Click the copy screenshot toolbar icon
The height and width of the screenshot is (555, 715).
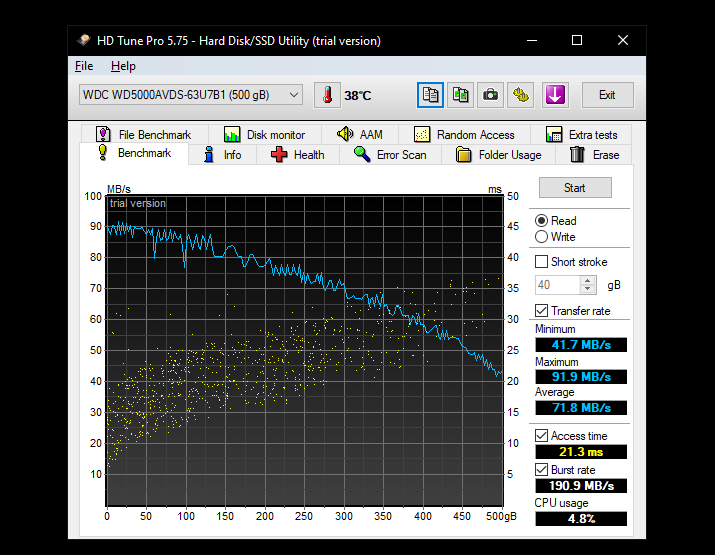pyautogui.click(x=460, y=95)
